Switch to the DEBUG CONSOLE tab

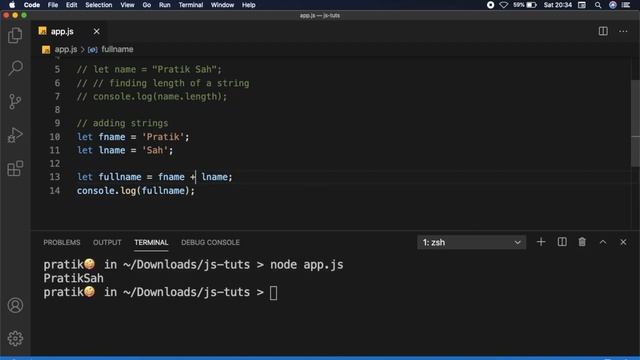pyautogui.click(x=210, y=242)
